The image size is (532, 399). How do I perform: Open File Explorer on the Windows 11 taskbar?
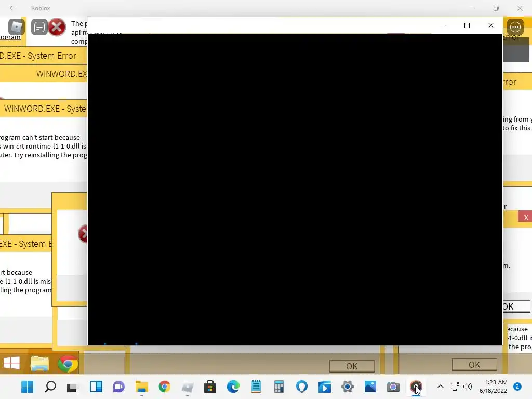point(141,387)
